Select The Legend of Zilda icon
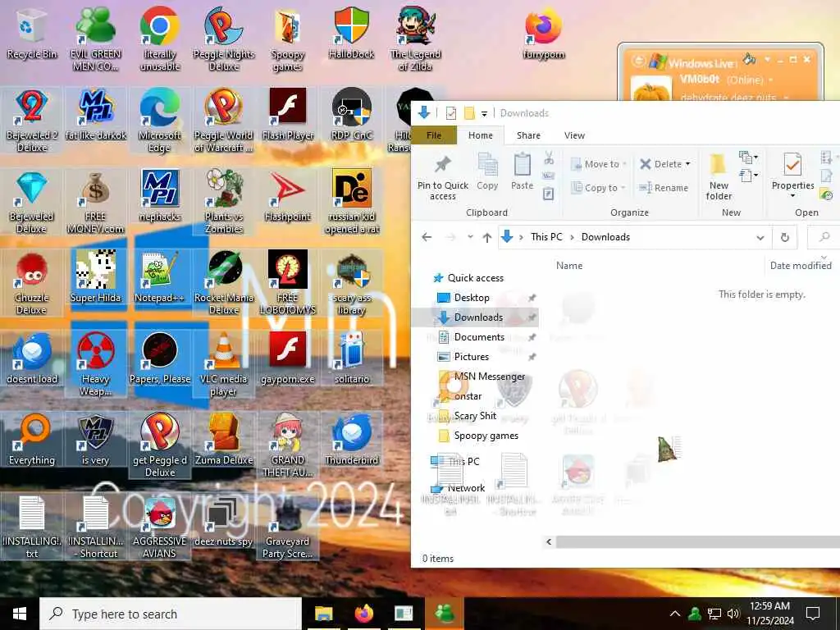Screen dimensions: 840x630 pyautogui.click(x=415, y=39)
